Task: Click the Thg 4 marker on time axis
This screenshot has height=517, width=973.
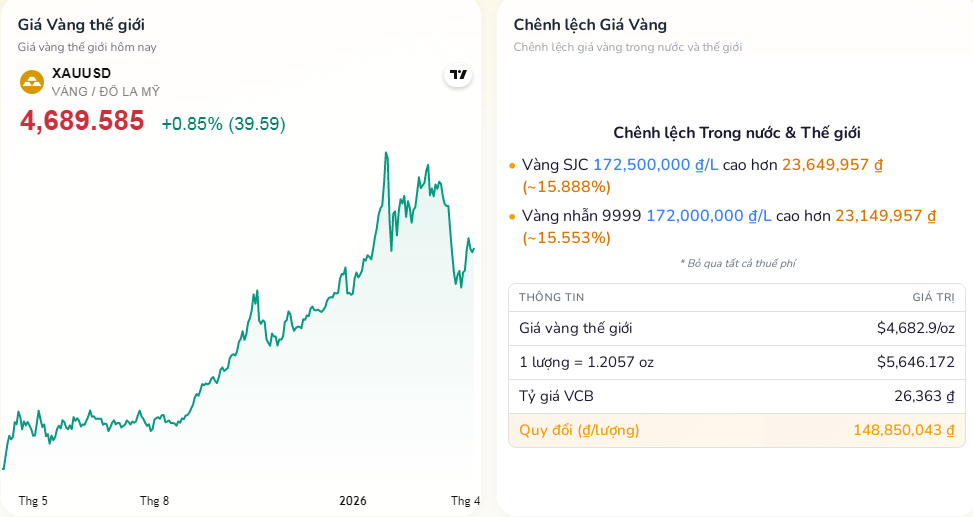Action: pyautogui.click(x=465, y=500)
